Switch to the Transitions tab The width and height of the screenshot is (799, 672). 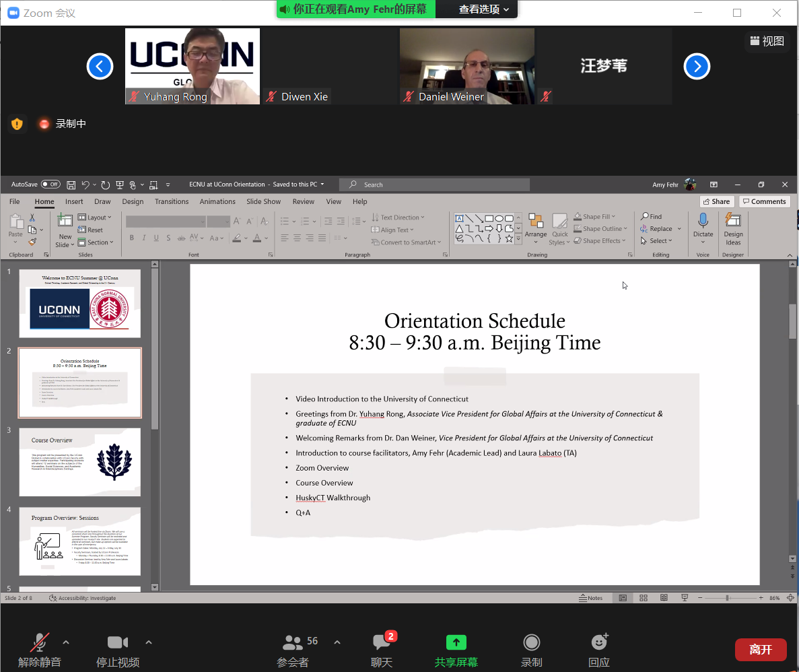tap(172, 202)
